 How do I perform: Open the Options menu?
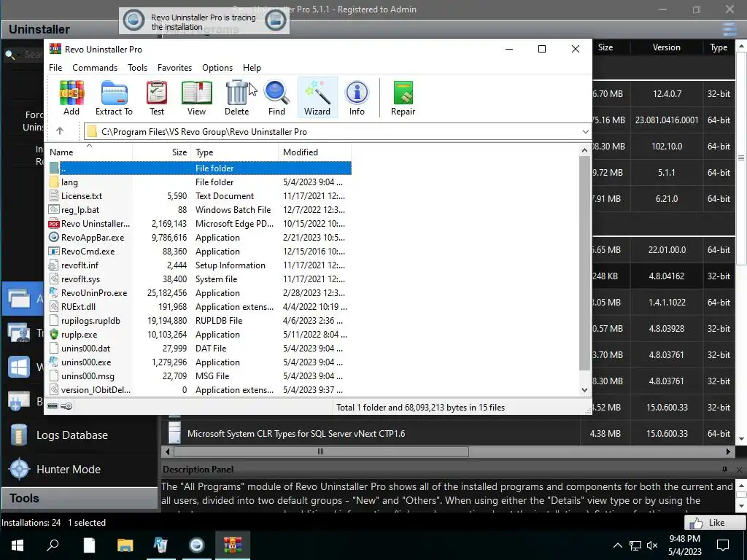tap(217, 68)
